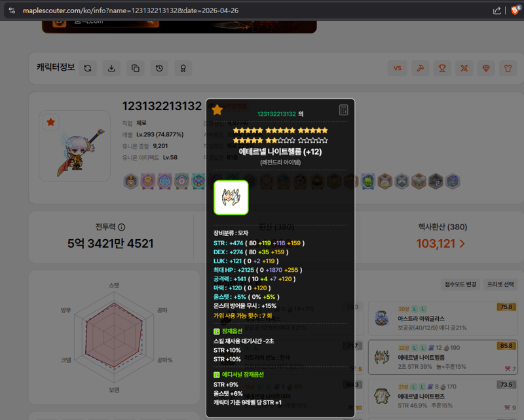Click the diamond gem icon button
Viewport: 524px width, 420px height.
[x=486, y=68]
